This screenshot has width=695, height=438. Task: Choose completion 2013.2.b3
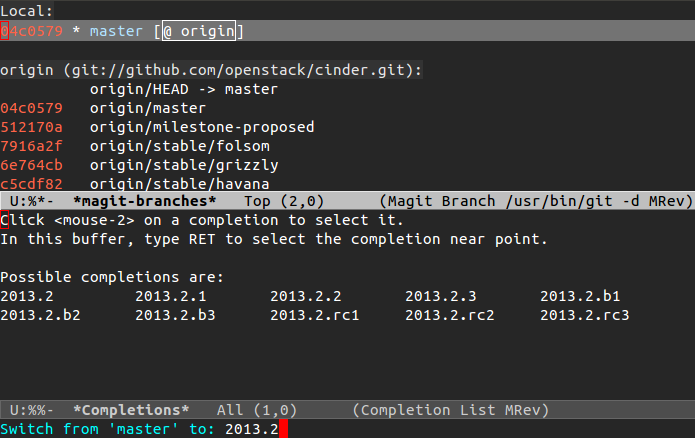coord(175,315)
